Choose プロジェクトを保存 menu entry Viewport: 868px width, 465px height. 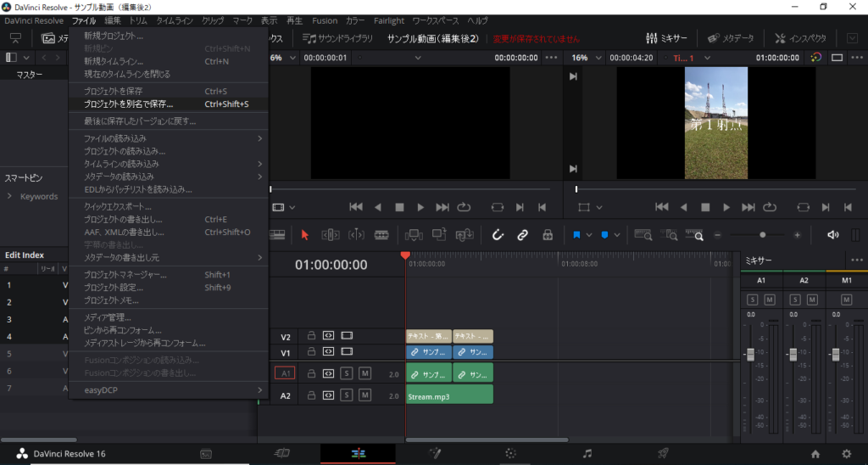point(169,92)
